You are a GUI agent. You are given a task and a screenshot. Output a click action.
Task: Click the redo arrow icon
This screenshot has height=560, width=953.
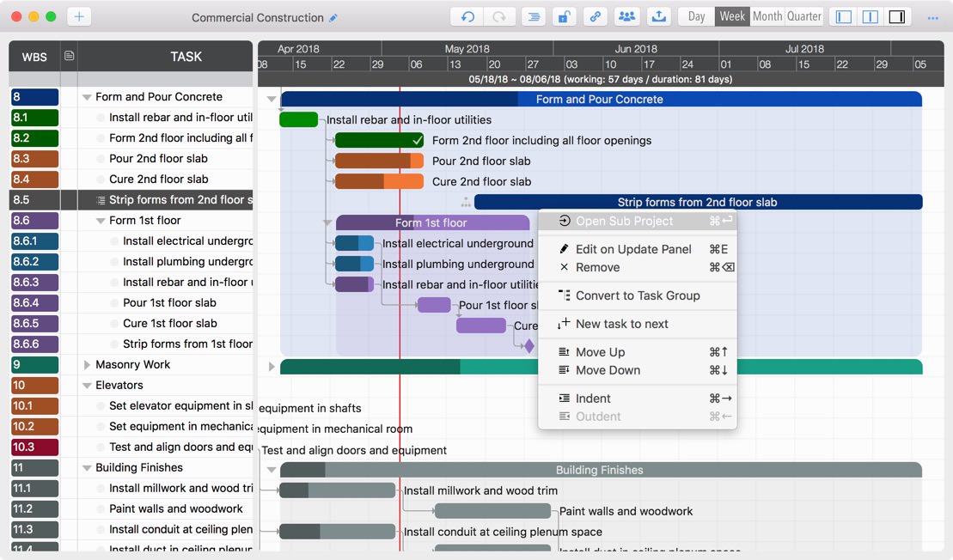(498, 16)
